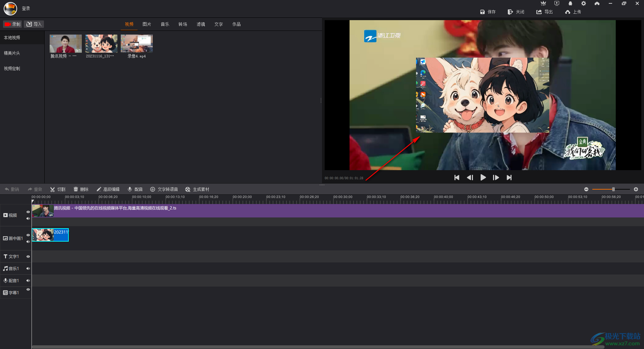Click the home icon in title bar
The height and width of the screenshot is (349, 644).
(x=597, y=3)
